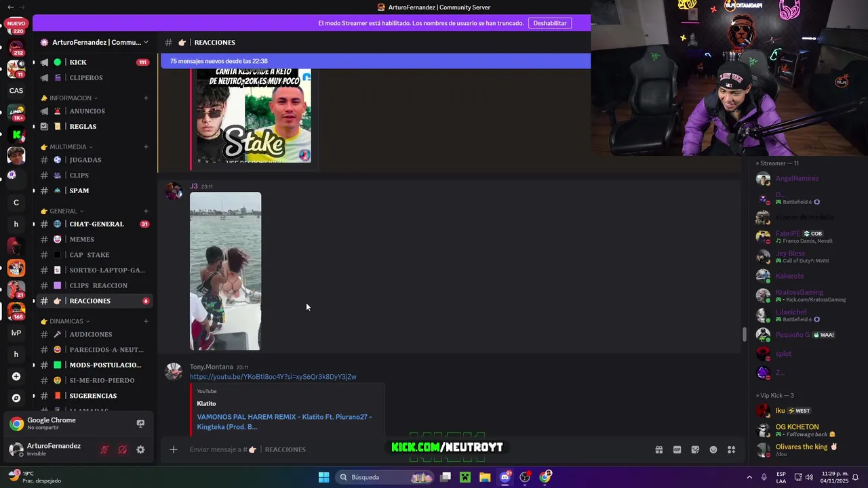This screenshot has height=488, width=868.
Task: Open the ANUNCIOS channel
Action: 94,111
